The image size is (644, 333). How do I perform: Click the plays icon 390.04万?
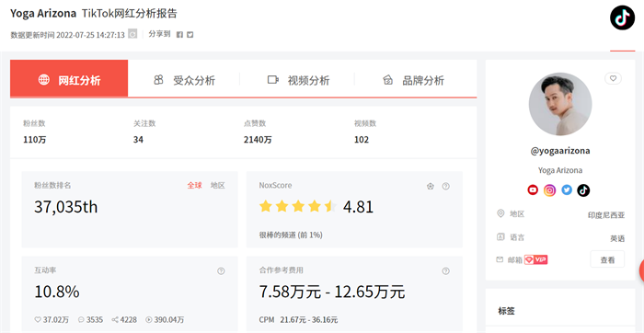click(149, 319)
